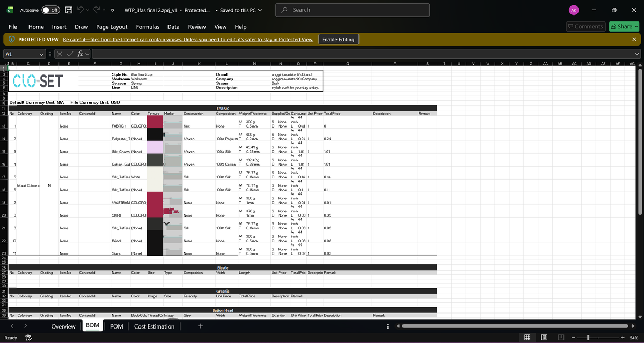The height and width of the screenshot is (343, 644).
Task: Select column header K
Action: [x=199, y=64]
